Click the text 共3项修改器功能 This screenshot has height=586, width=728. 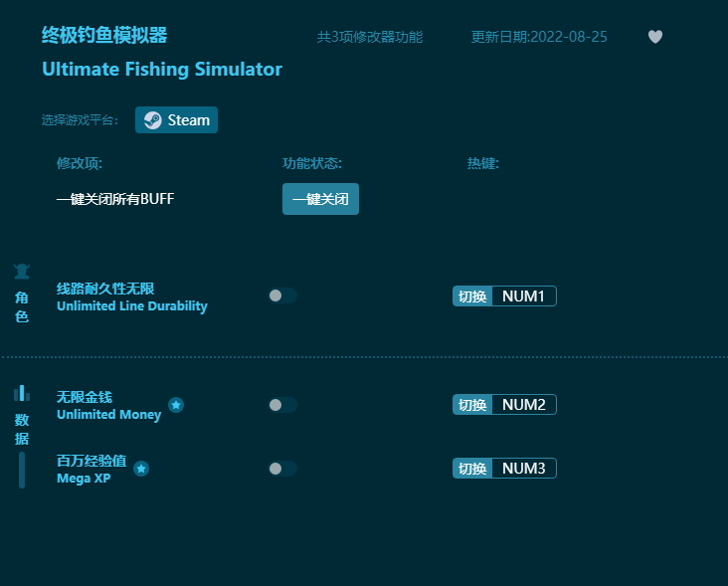tap(370, 37)
